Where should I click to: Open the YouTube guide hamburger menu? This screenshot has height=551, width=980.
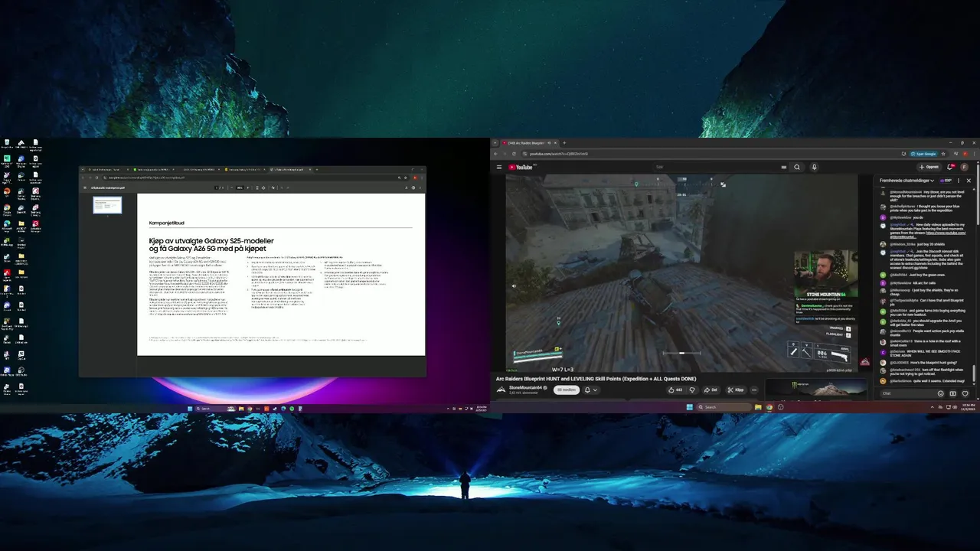click(499, 167)
